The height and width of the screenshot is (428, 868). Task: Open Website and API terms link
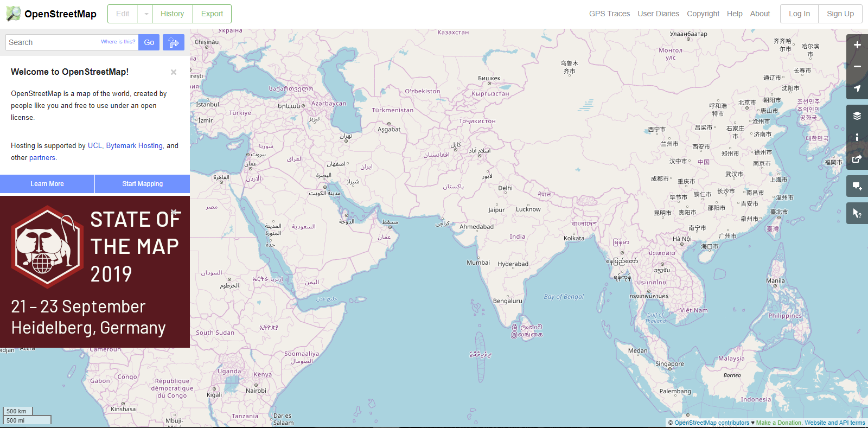point(835,423)
